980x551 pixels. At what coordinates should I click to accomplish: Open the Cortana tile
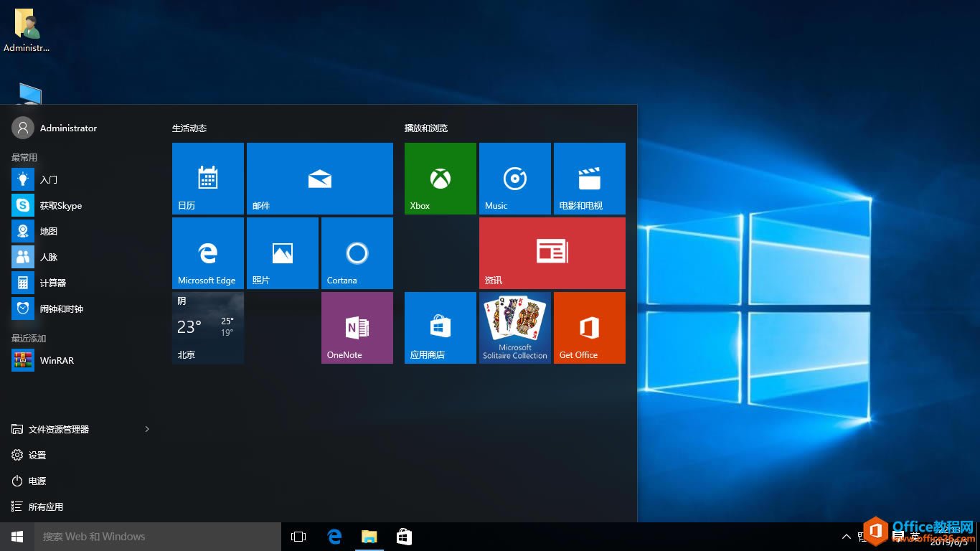pos(357,253)
